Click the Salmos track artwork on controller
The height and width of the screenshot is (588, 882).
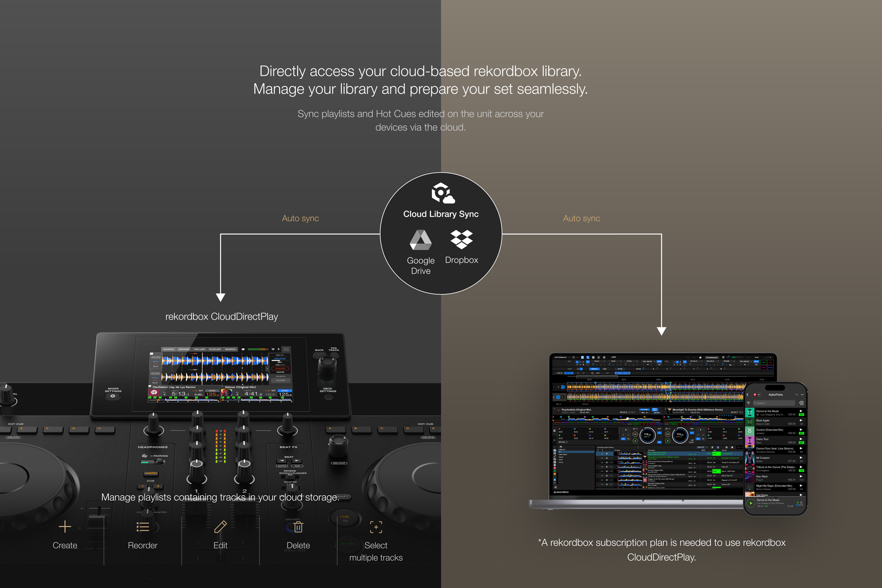pyautogui.click(x=227, y=392)
